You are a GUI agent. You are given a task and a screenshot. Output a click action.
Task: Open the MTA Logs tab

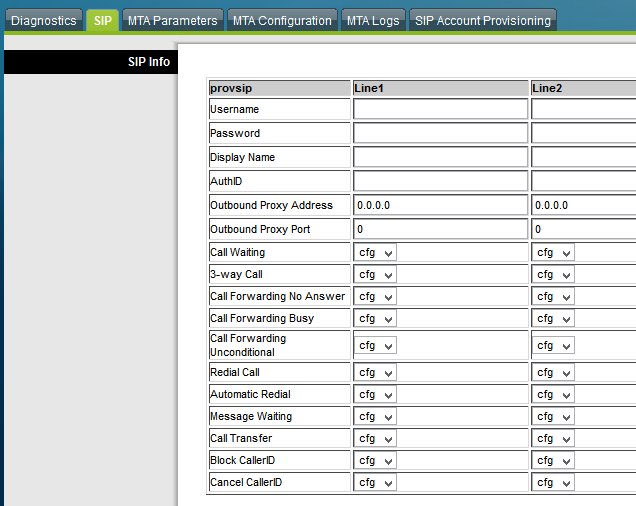point(373,20)
